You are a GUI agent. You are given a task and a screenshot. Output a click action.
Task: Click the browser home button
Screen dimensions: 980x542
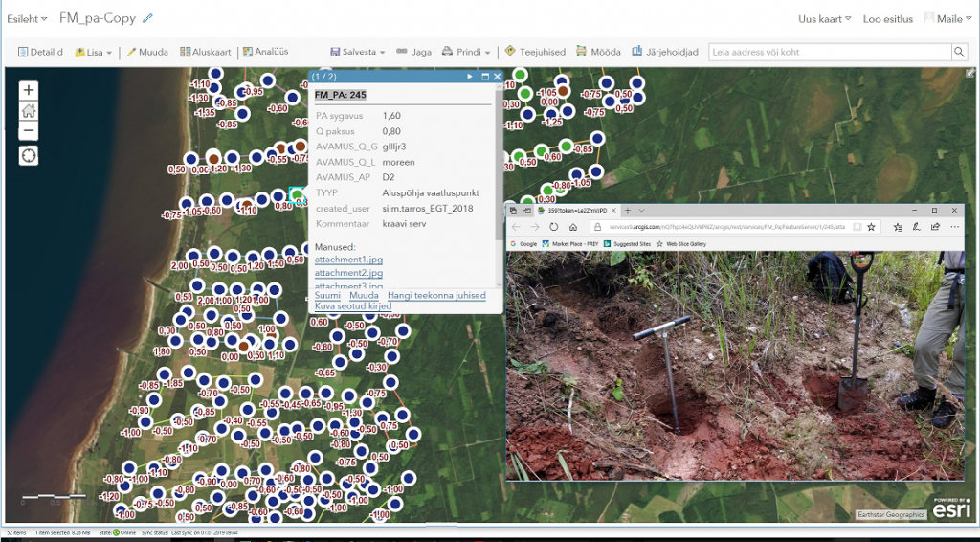click(573, 227)
